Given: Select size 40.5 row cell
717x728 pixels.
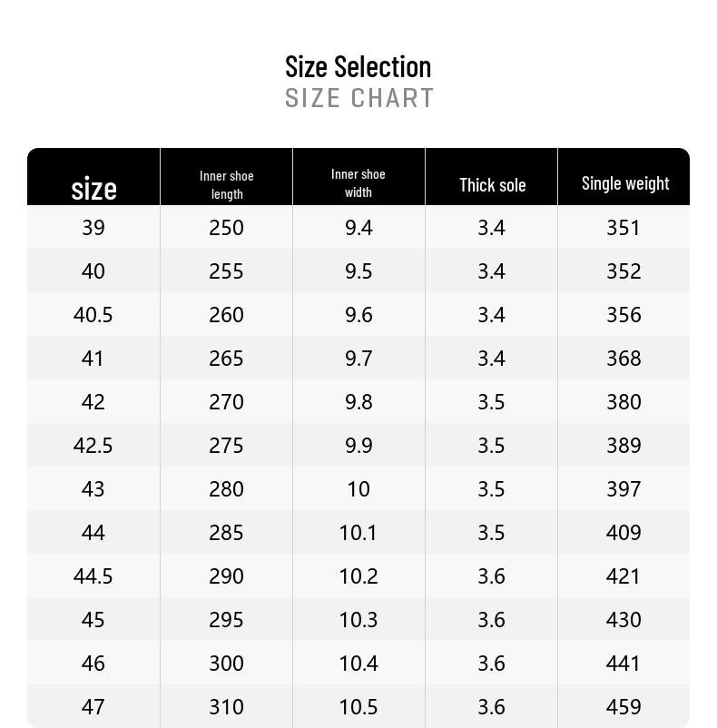Looking at the screenshot, I should [93, 315].
